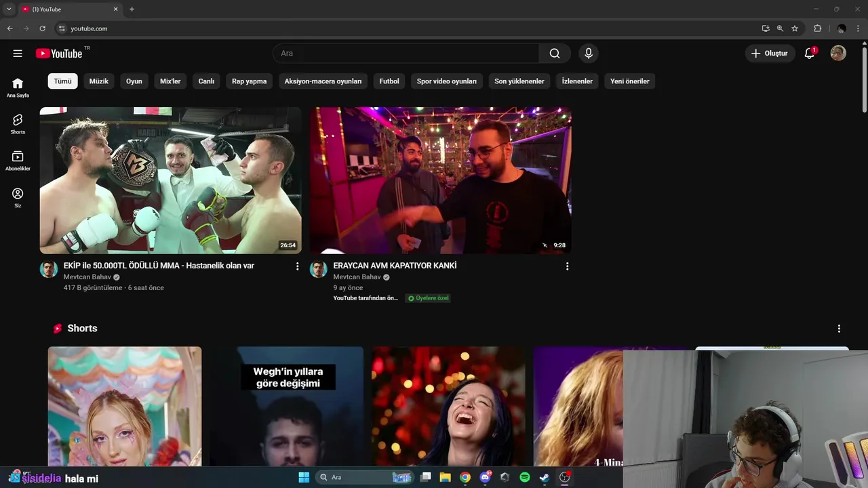Click the Oluştur create button

[x=770, y=54]
